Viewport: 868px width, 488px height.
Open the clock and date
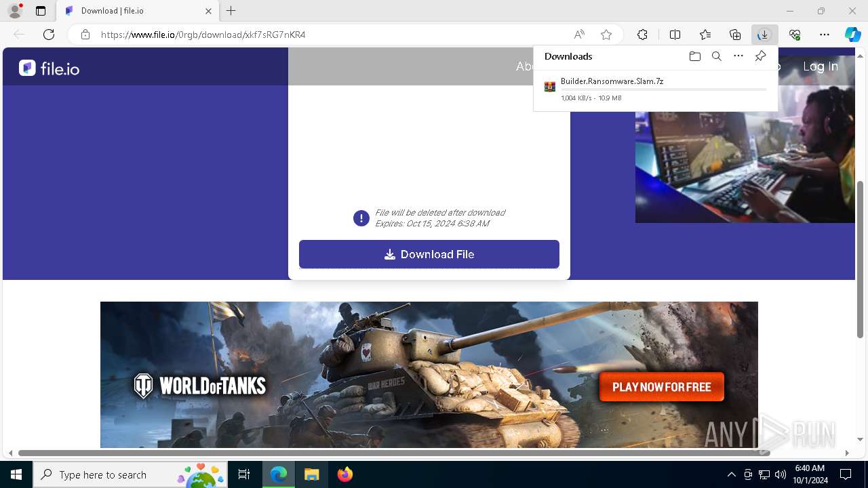point(810,474)
